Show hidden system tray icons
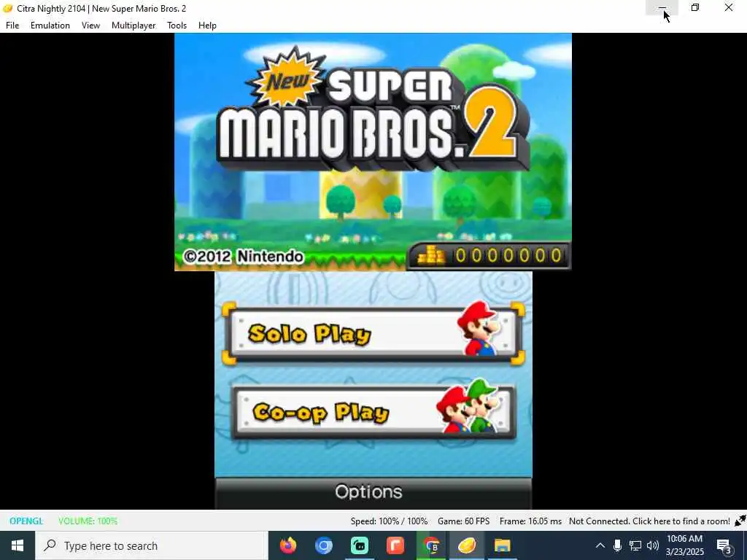Screen dimensions: 747x560 [600, 545]
